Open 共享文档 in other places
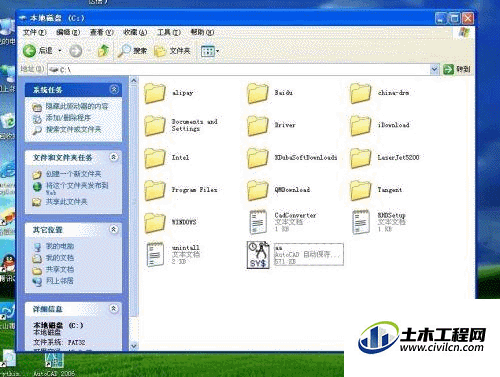The height and width of the screenshot is (377, 500). [x=60, y=269]
